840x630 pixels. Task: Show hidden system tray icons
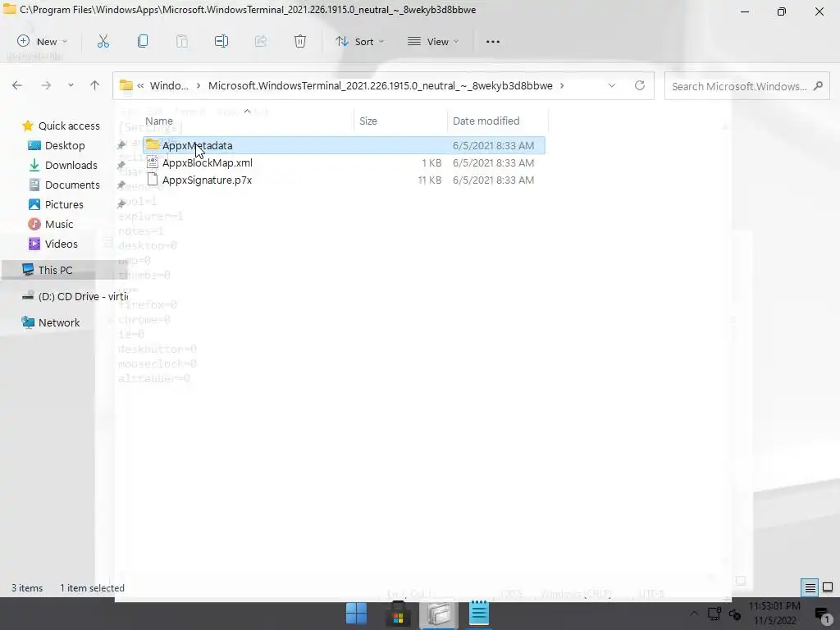[694, 614]
